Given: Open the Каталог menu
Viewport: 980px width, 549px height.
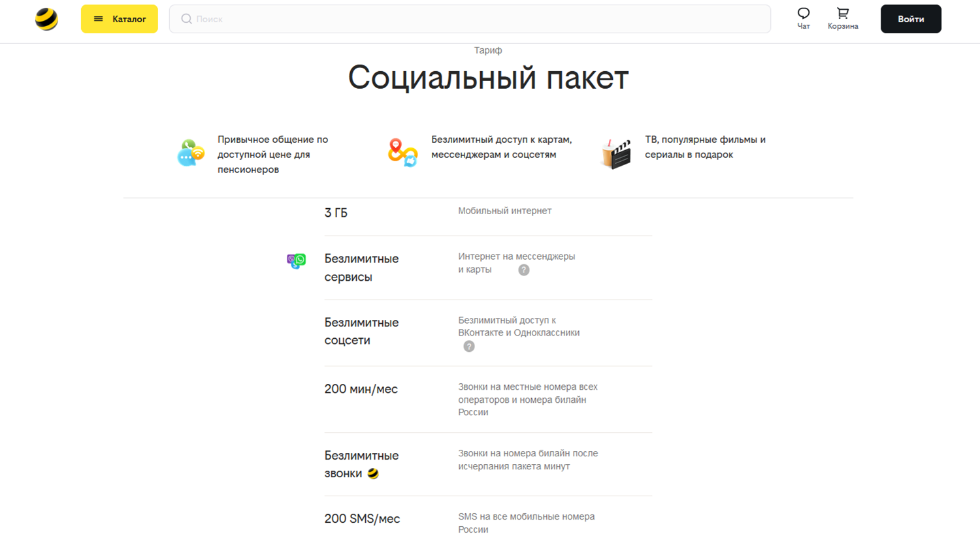Looking at the screenshot, I should (119, 19).
